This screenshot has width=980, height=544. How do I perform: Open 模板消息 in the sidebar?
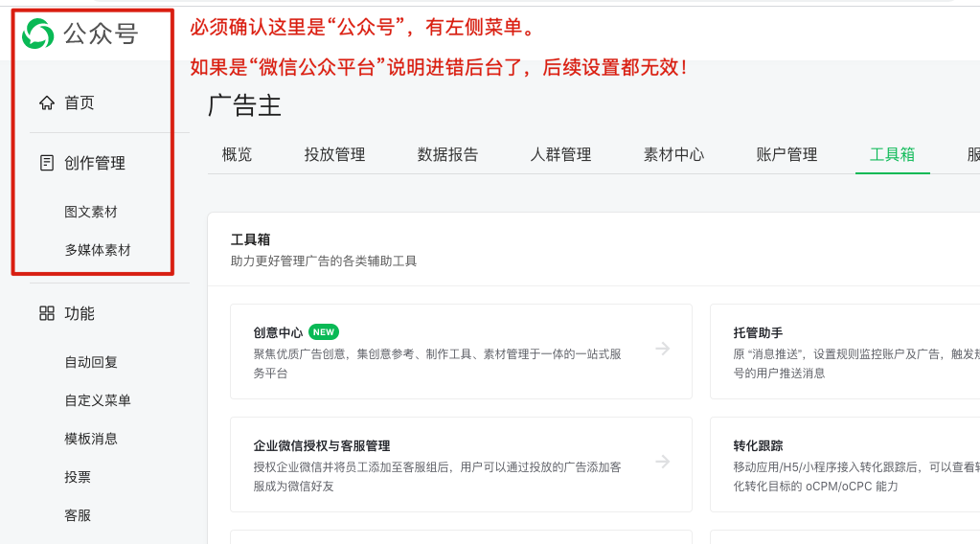pos(91,439)
